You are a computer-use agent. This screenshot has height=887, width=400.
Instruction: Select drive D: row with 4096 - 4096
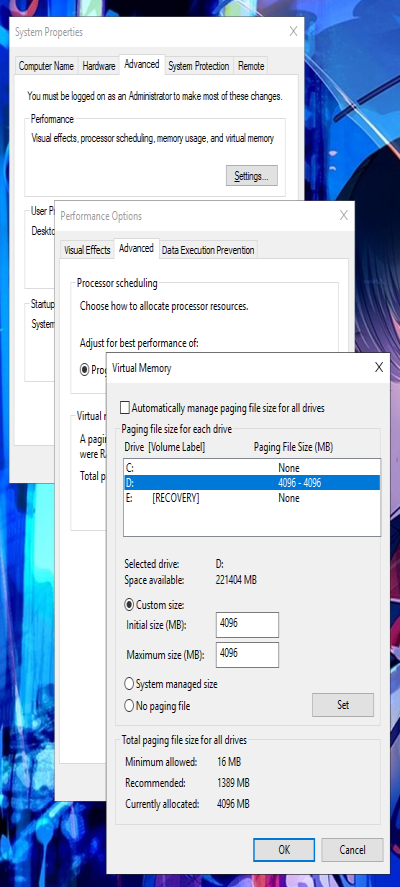pyautogui.click(x=252, y=483)
